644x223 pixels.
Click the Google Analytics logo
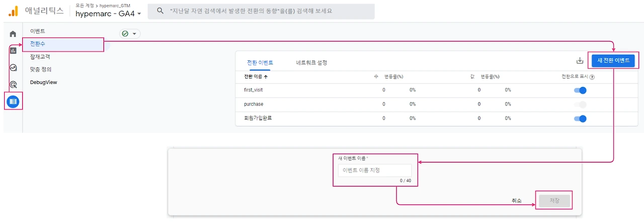point(13,11)
